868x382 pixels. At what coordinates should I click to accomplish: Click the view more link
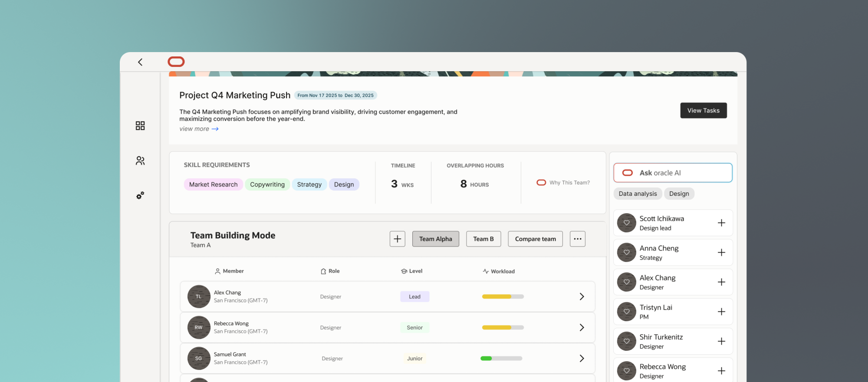(194, 129)
